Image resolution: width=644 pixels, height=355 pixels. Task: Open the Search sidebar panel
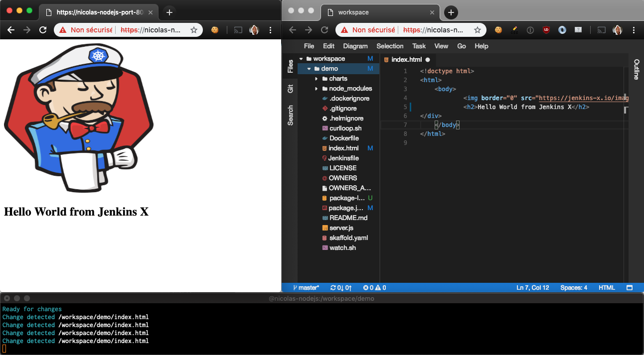(290, 116)
